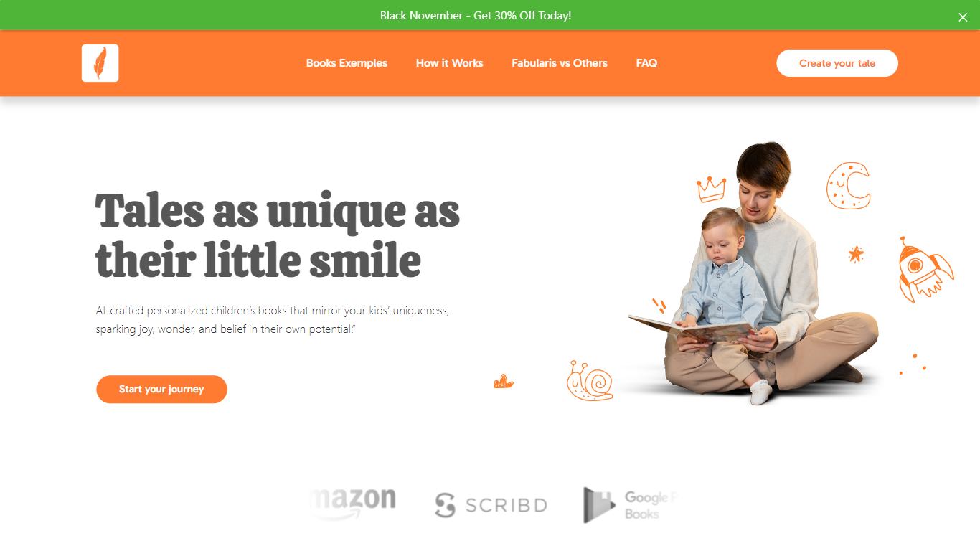Click Create your tale button

(x=837, y=63)
